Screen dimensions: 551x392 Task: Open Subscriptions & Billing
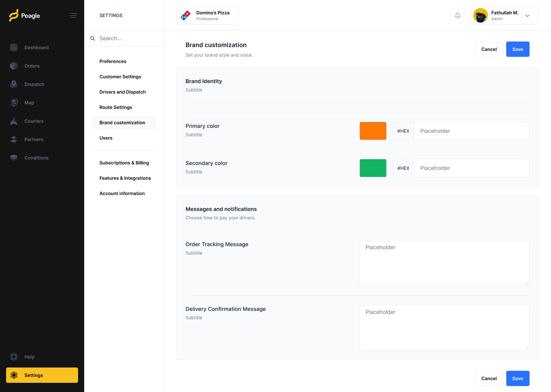pos(124,163)
